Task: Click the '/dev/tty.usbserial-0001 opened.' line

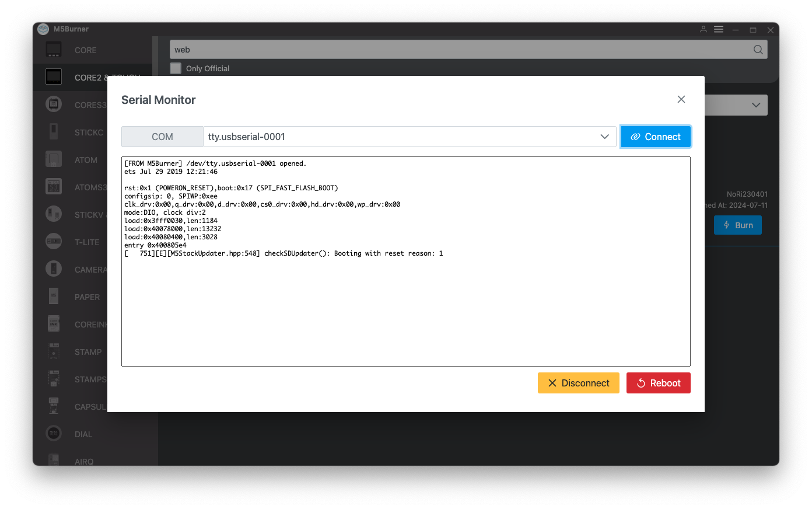Action: pyautogui.click(x=215, y=163)
